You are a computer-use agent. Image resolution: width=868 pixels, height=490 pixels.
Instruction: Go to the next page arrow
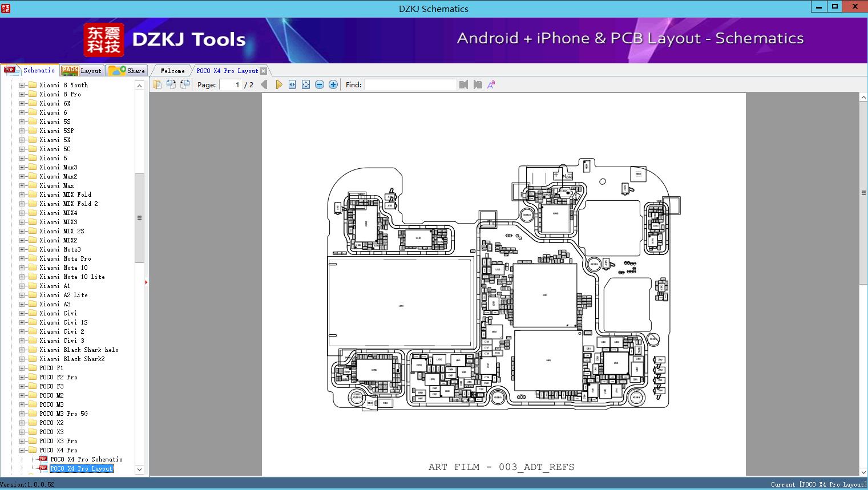278,84
